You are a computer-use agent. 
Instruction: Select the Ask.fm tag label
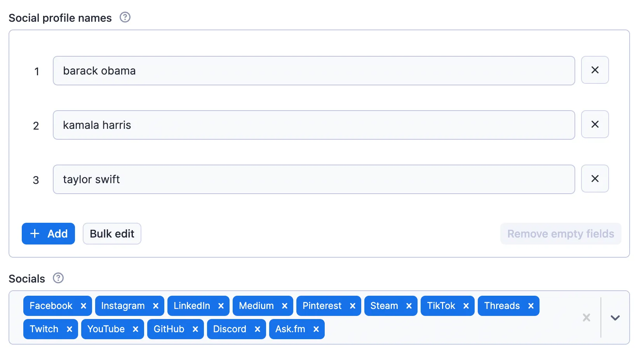pos(290,329)
